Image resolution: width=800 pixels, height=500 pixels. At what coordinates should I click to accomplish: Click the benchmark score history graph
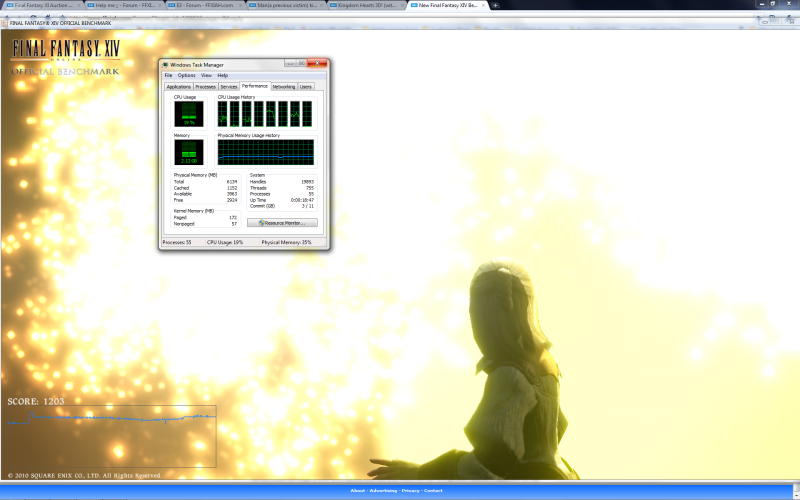(112, 436)
